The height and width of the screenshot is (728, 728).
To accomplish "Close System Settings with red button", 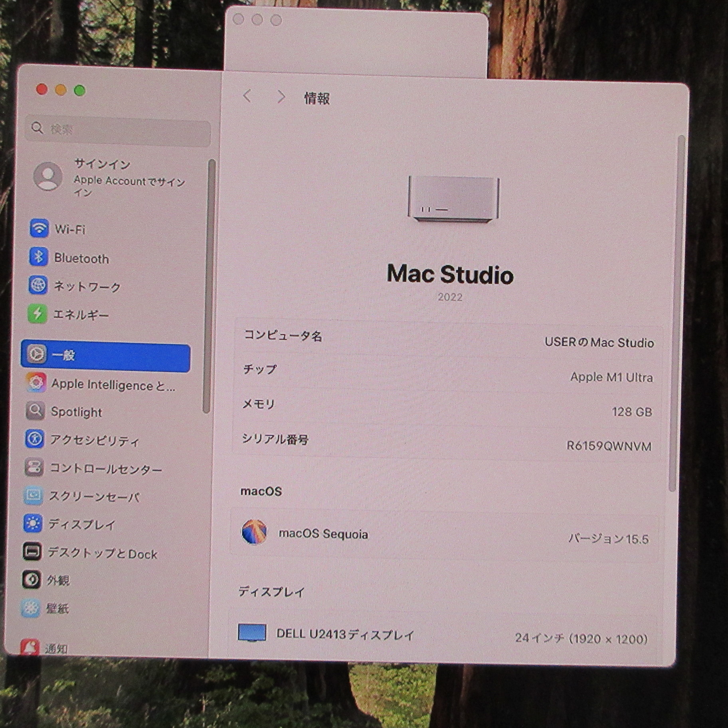I will [x=42, y=89].
